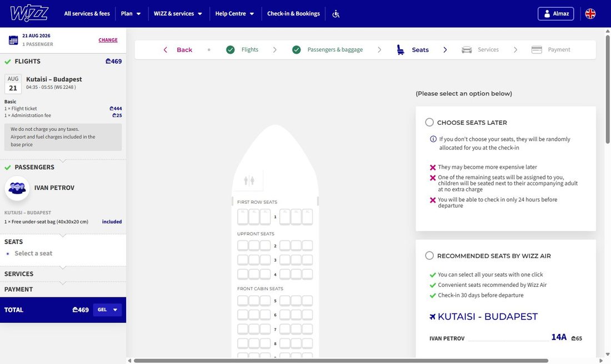
Task: Collapse the Passengers summary section
Action: tap(63, 168)
